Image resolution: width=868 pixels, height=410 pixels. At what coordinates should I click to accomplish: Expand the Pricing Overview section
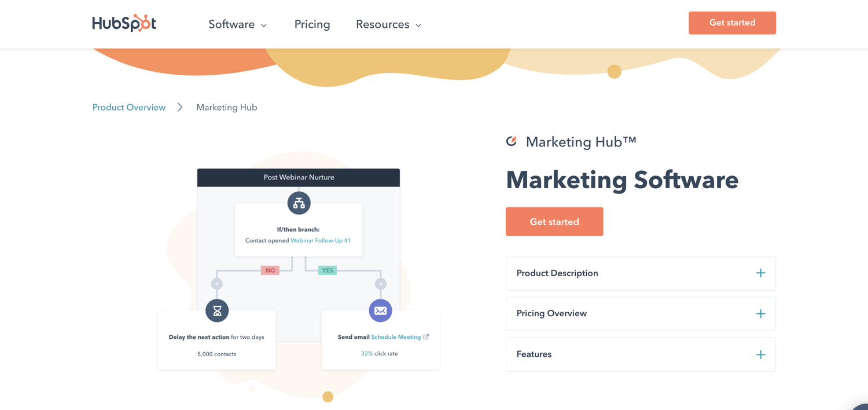641,314
